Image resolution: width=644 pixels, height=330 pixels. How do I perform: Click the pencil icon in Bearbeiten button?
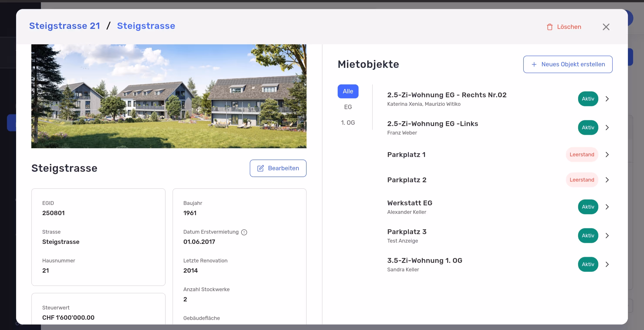point(260,168)
